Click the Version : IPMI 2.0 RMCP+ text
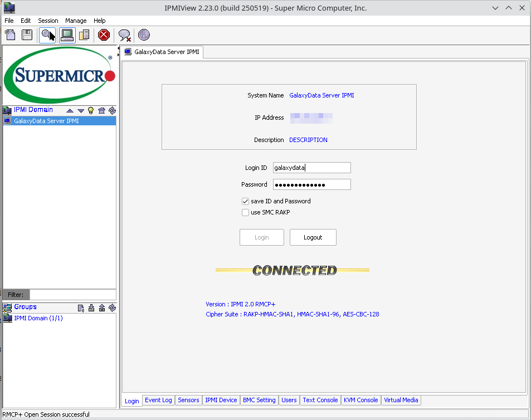The image size is (531, 420). coord(241,304)
